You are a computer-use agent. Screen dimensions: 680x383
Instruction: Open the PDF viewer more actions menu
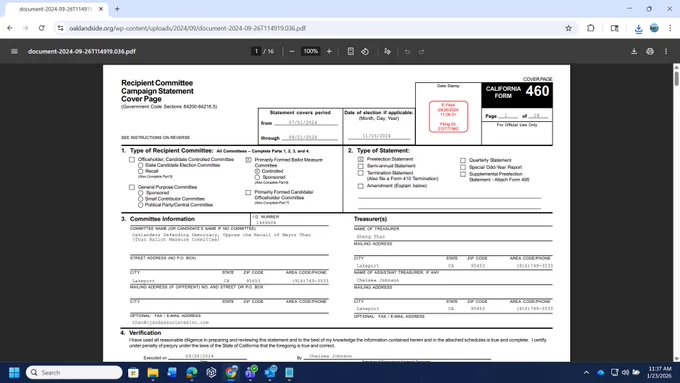[x=666, y=51]
